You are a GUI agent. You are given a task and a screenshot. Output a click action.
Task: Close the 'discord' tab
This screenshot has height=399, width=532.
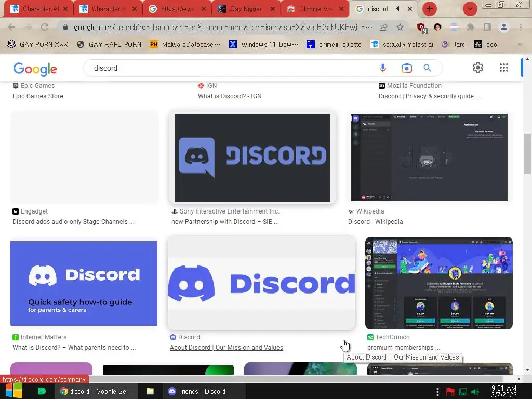pyautogui.click(x=410, y=9)
